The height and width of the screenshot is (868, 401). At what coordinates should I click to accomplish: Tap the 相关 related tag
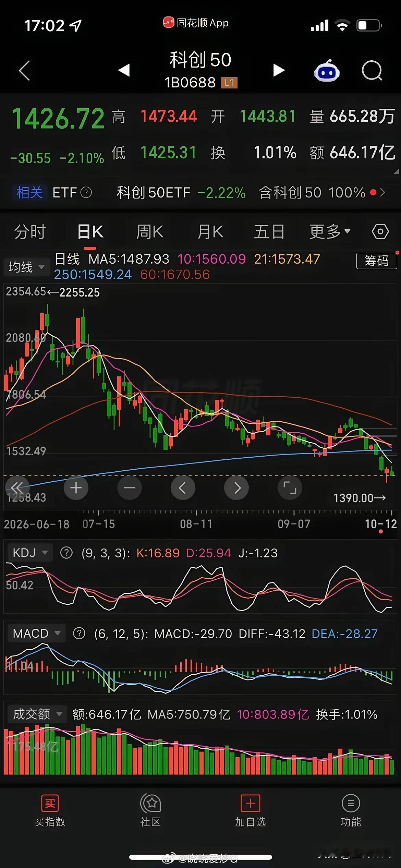click(x=29, y=192)
